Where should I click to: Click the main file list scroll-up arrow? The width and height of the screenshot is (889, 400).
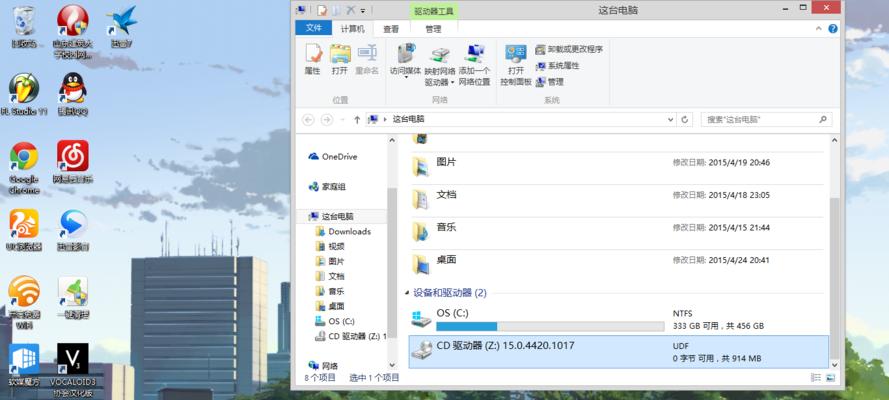833,140
